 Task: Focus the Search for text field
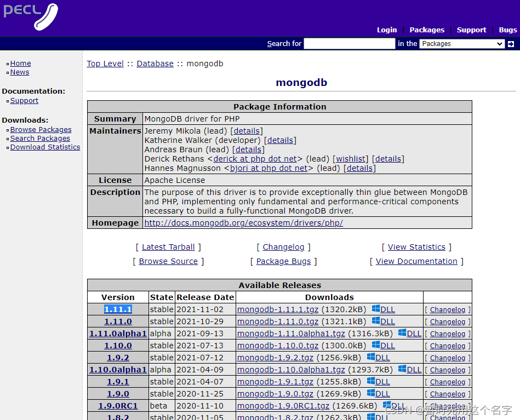tap(350, 44)
